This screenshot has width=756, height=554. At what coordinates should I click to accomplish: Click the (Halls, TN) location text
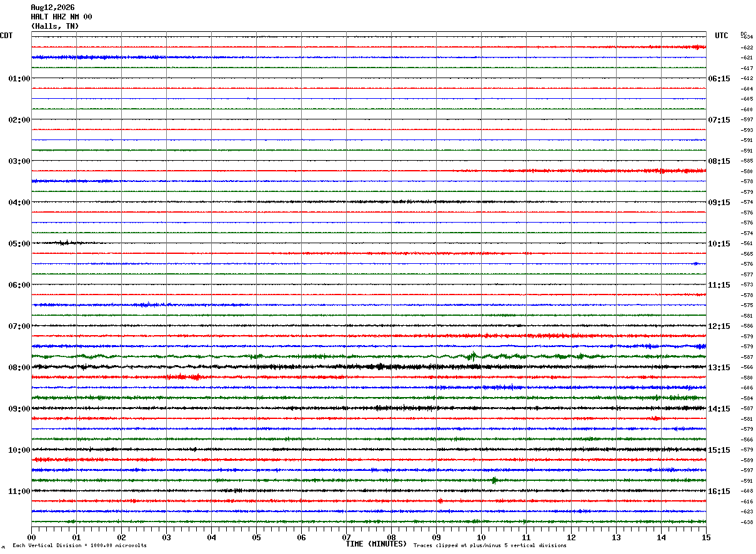(55, 26)
